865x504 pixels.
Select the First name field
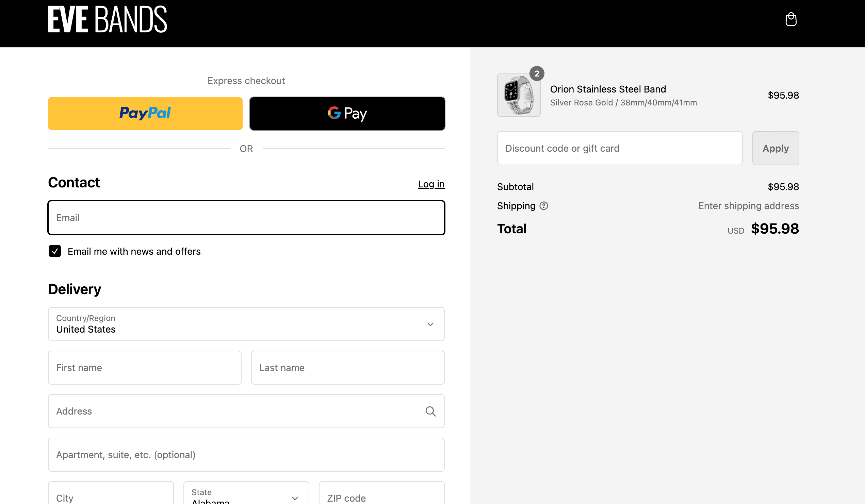pyautogui.click(x=145, y=367)
